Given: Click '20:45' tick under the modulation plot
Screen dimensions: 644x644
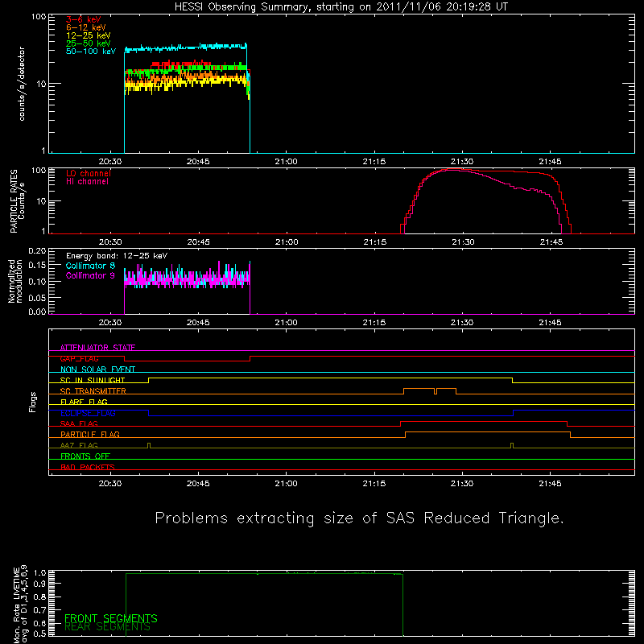Looking at the screenshot, I should (198, 323).
